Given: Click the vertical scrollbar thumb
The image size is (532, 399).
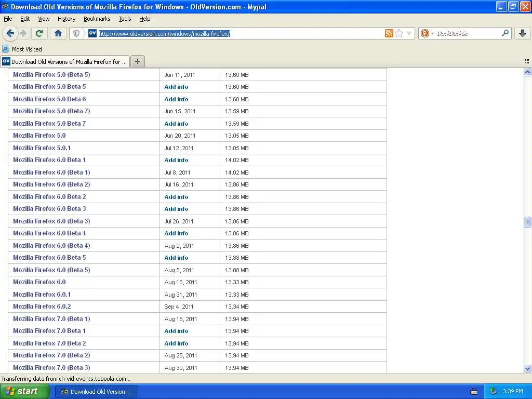Looking at the screenshot, I should (x=527, y=221).
